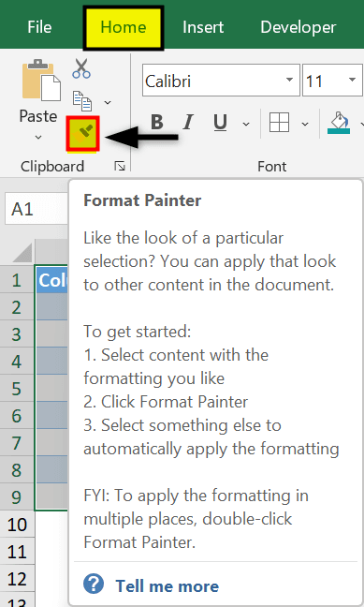Open the Clipboard dialog launcher
The height and width of the screenshot is (607, 364).
tap(120, 167)
